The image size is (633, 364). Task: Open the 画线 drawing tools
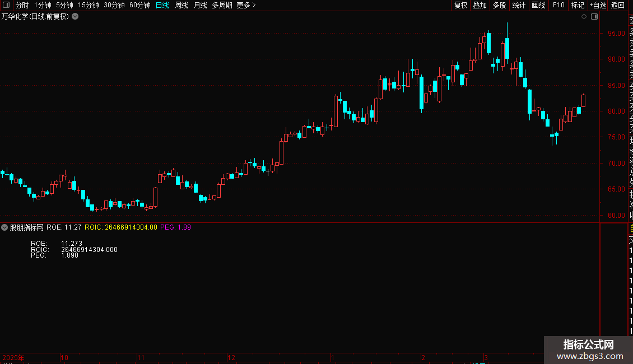coord(538,5)
